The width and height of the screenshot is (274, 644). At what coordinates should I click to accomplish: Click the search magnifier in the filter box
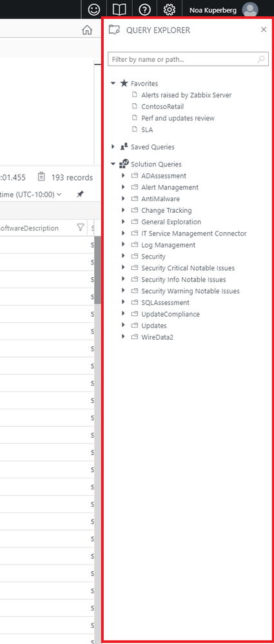pos(261,59)
